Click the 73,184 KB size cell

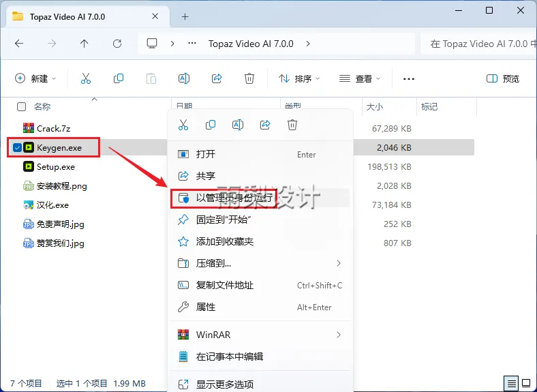[x=391, y=205]
